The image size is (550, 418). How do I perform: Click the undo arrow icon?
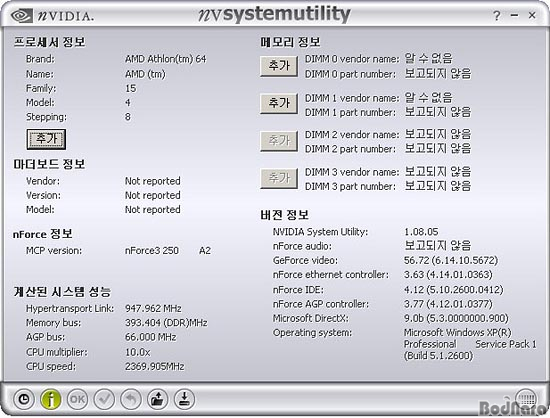(131, 399)
